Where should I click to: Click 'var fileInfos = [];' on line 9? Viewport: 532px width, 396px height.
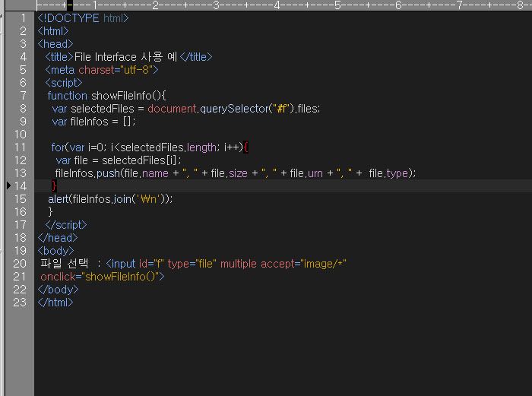[93, 122]
